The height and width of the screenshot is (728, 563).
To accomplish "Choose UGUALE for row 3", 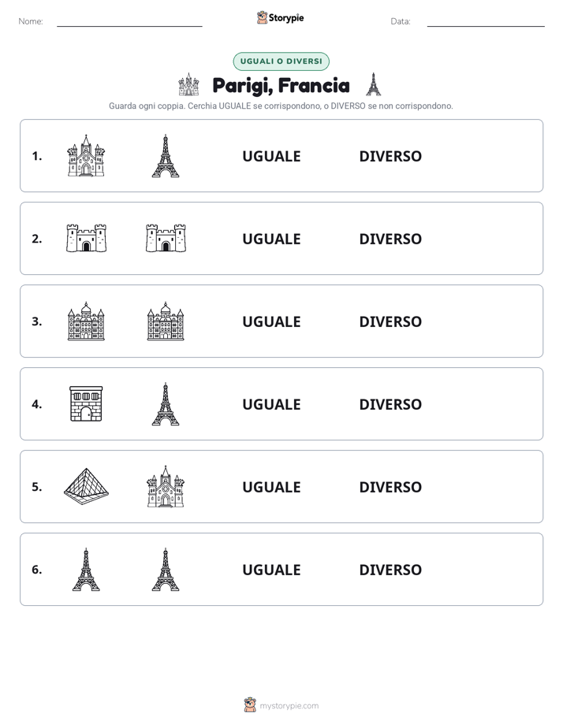I will pos(271,321).
